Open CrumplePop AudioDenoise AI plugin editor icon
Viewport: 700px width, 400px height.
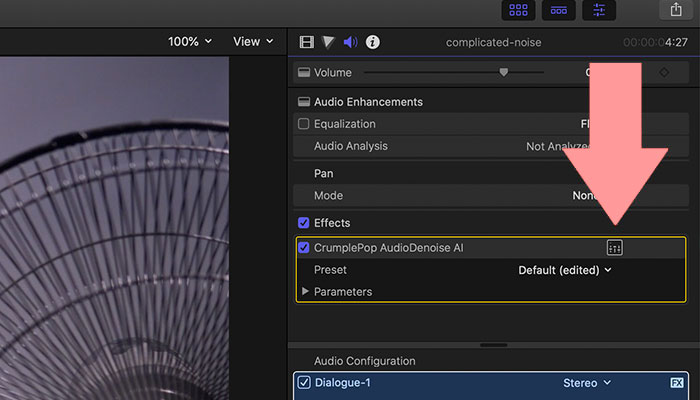pos(615,248)
